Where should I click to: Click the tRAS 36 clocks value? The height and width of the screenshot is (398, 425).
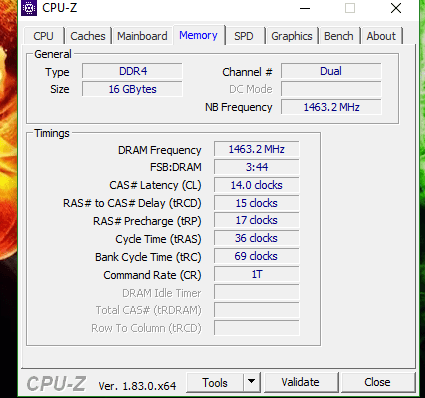point(256,238)
